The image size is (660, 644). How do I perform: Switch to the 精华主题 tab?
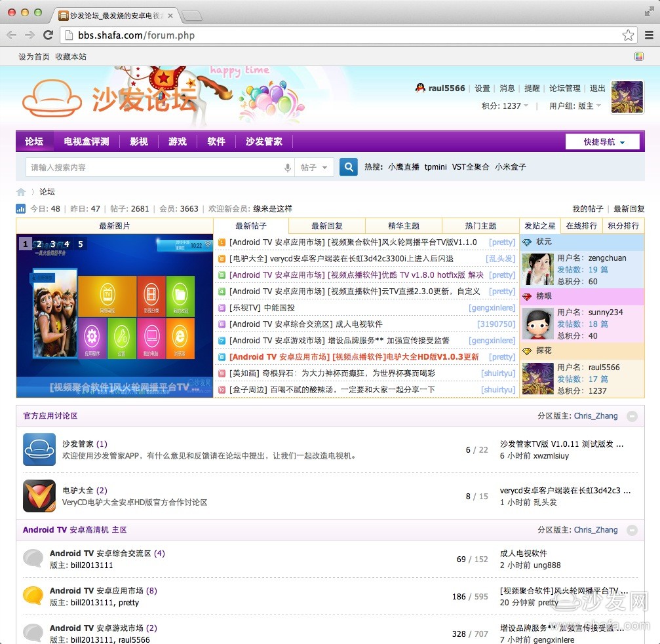pyautogui.click(x=404, y=226)
